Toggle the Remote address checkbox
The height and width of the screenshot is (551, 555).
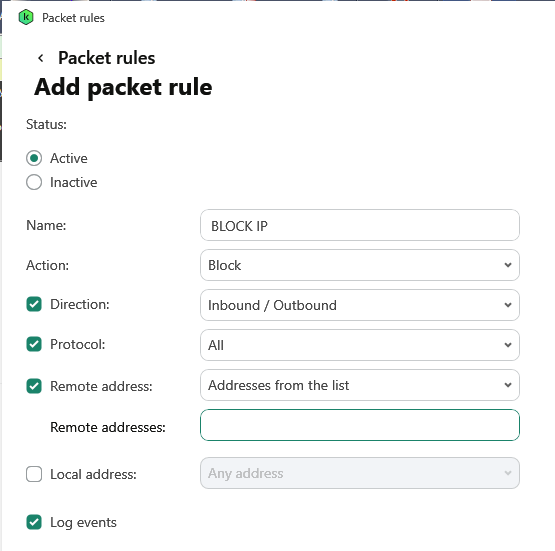point(34,386)
